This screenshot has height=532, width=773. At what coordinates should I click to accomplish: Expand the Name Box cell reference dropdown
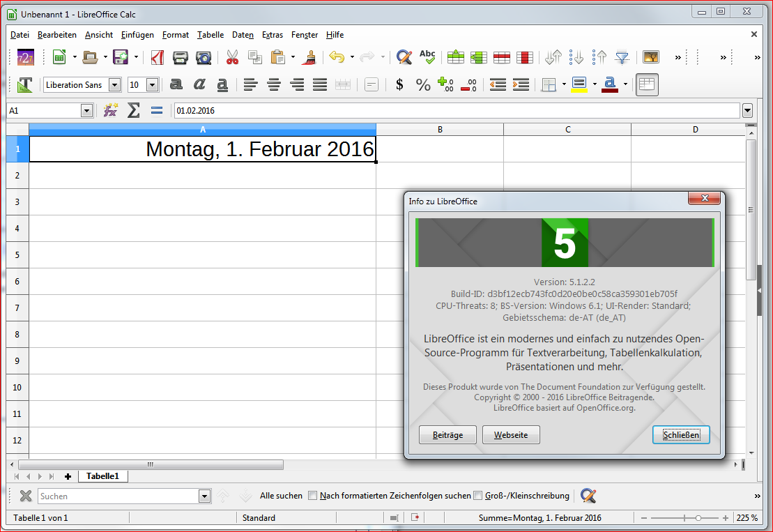coord(86,110)
